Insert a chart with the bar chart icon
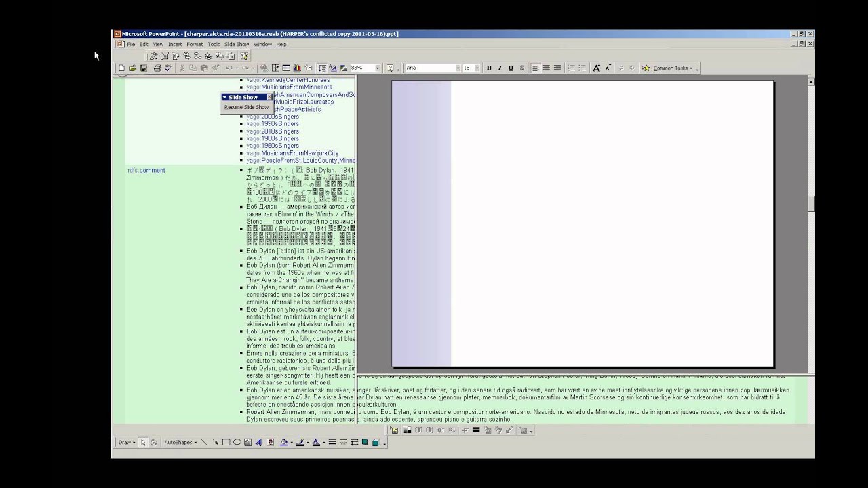The width and height of the screenshot is (868, 488). (297, 68)
